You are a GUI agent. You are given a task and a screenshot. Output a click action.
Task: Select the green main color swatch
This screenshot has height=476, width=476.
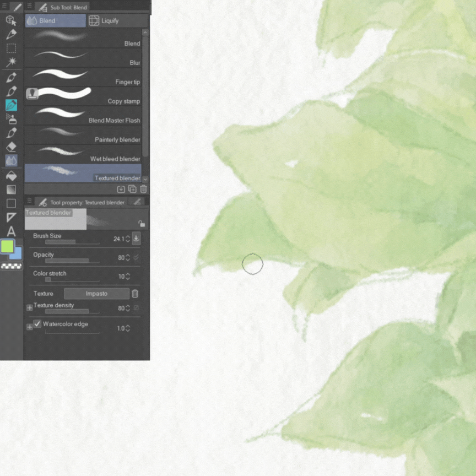[7, 246]
